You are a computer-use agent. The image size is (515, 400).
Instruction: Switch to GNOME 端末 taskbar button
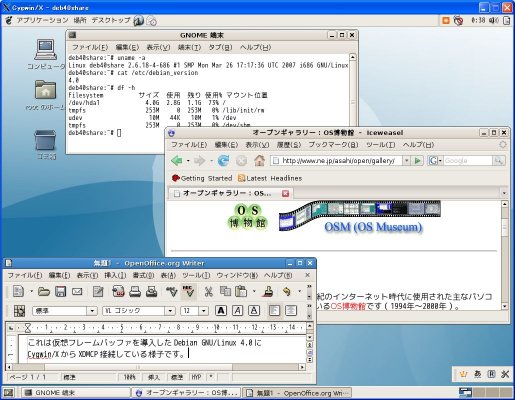pos(76,393)
